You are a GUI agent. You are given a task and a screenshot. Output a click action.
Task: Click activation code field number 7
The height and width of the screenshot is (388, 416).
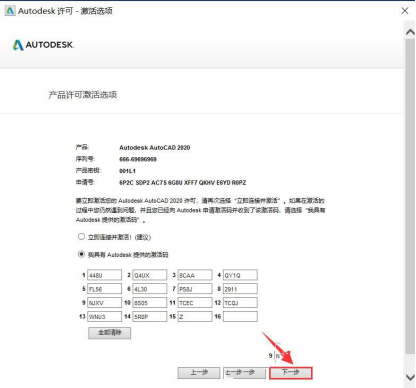(x=195, y=289)
